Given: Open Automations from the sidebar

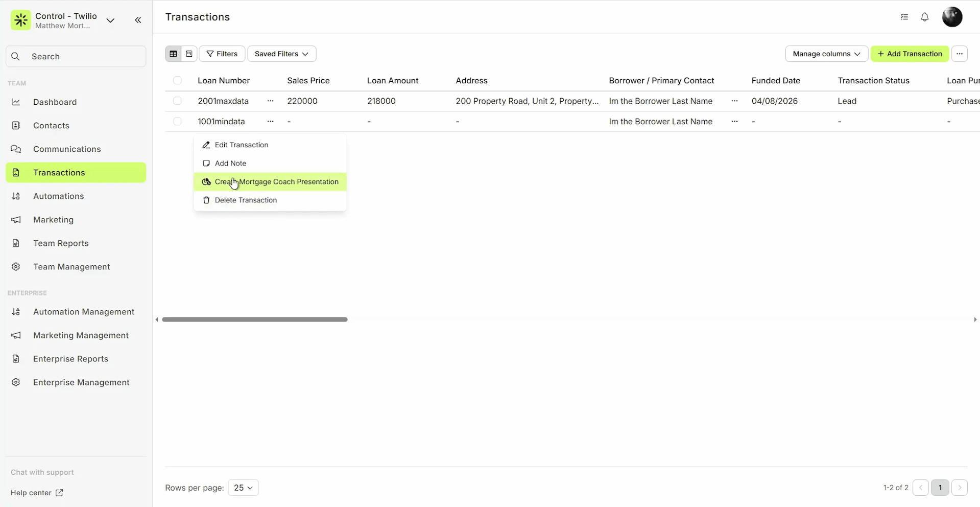Looking at the screenshot, I should [58, 196].
